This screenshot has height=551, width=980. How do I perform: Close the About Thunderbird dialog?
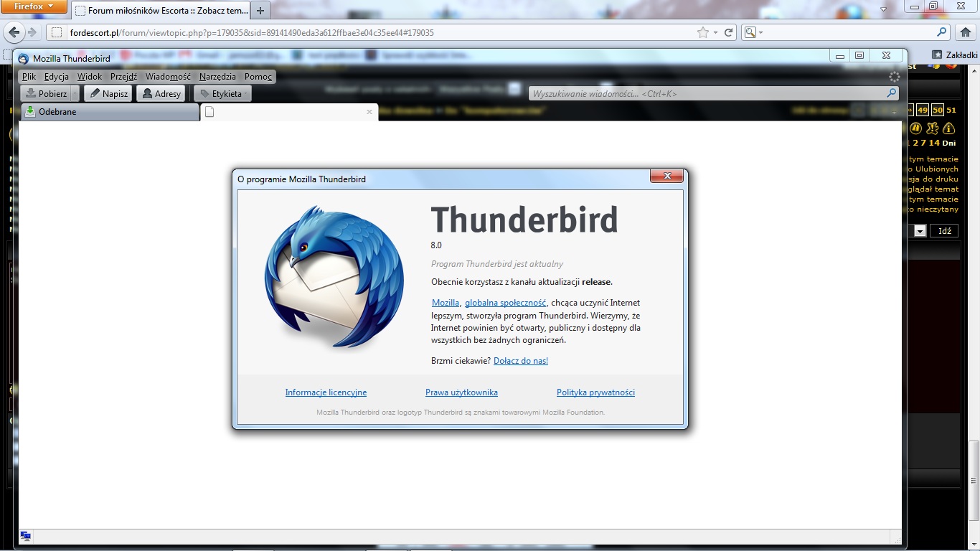click(x=666, y=176)
